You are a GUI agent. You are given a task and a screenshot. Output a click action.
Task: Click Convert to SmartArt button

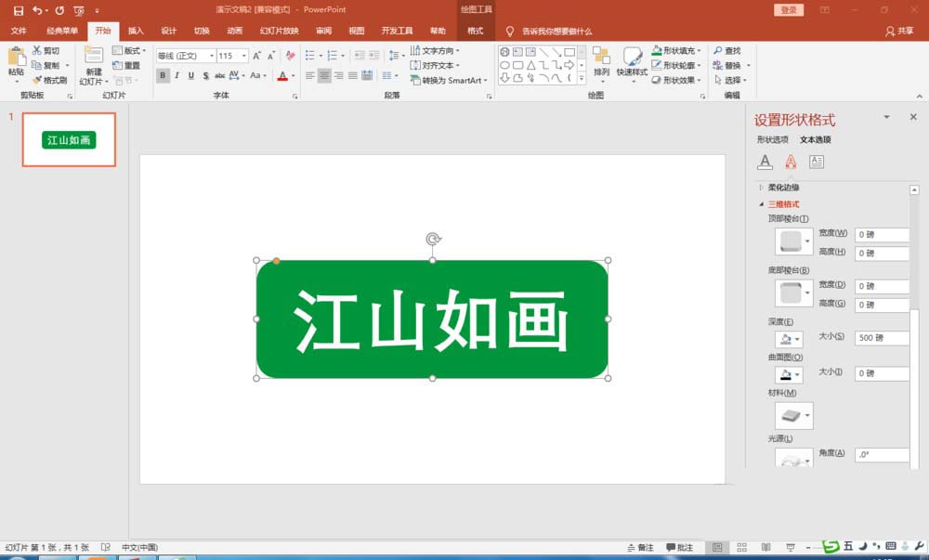(449, 80)
